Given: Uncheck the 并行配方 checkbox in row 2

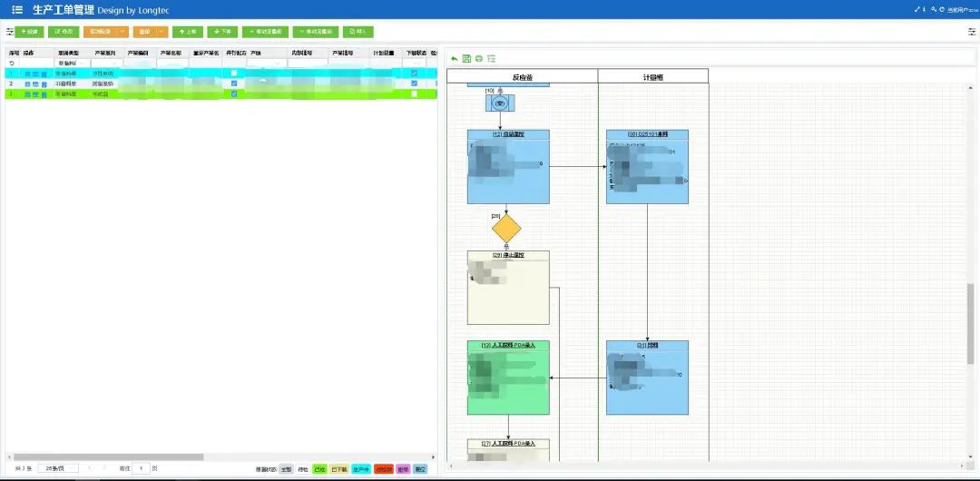Looking at the screenshot, I should tap(234, 83).
